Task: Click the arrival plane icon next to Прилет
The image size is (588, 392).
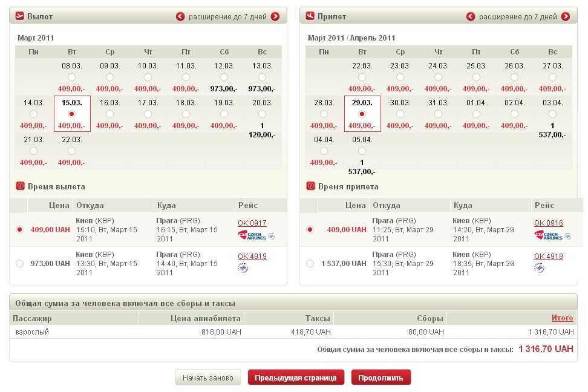Action: [310, 16]
